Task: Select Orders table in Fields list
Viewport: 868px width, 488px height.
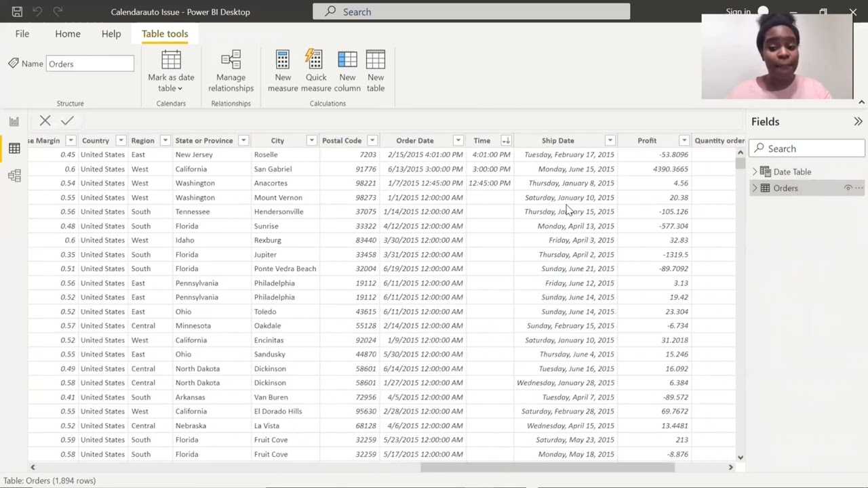Action: pos(785,188)
